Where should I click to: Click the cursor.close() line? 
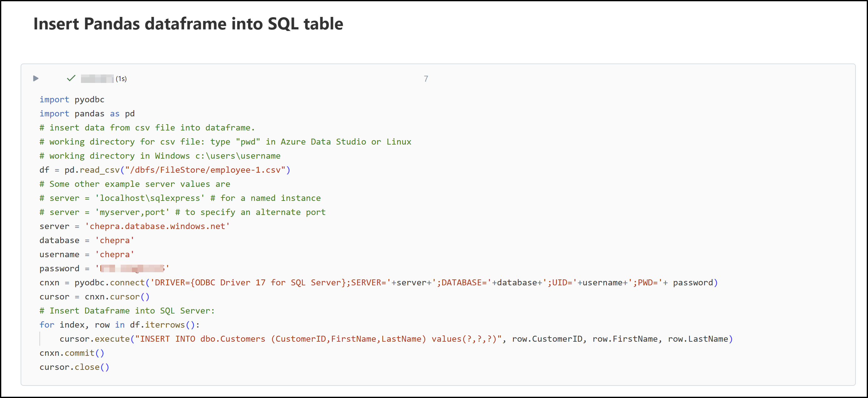[x=74, y=367]
